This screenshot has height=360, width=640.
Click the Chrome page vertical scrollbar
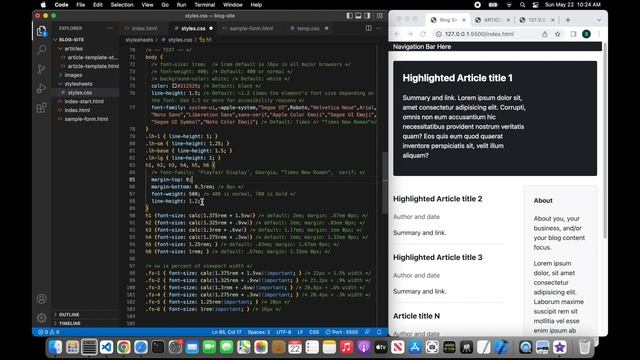point(604,141)
